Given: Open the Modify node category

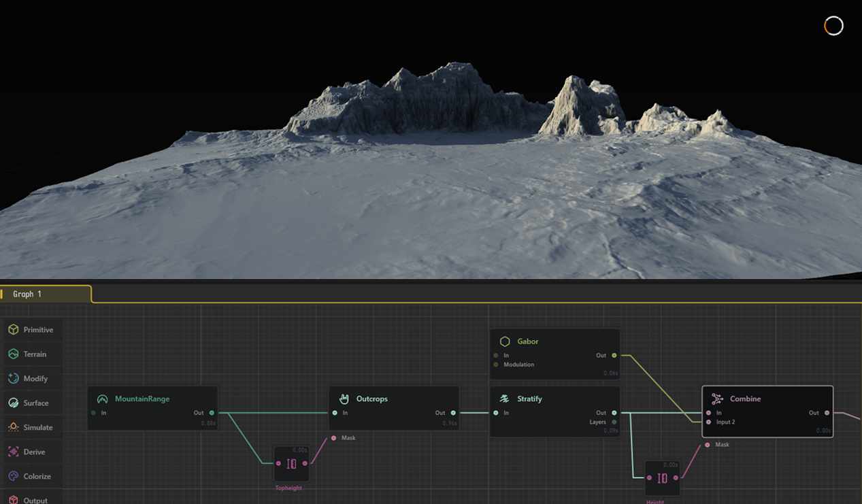Looking at the screenshot, I should (32, 379).
